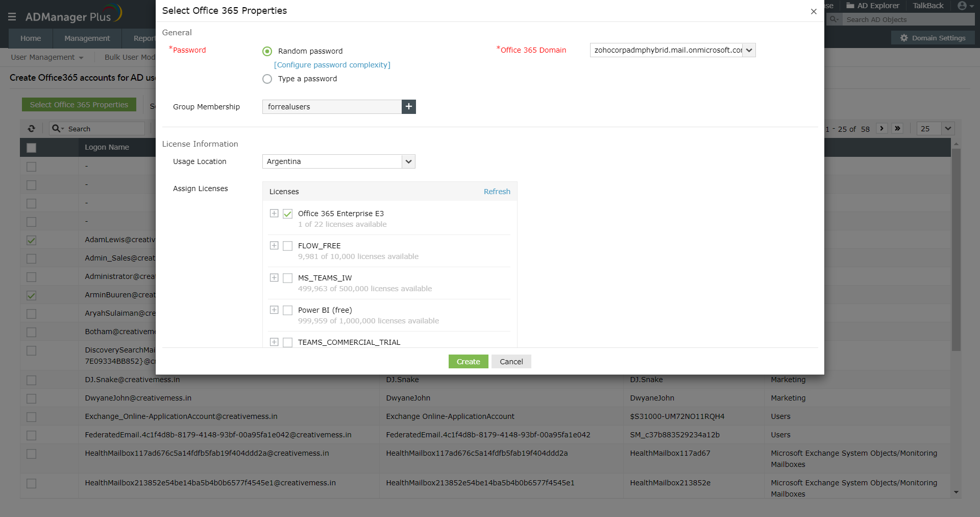
Task: Uncheck the AdamLewis user row
Action: click(x=32, y=240)
